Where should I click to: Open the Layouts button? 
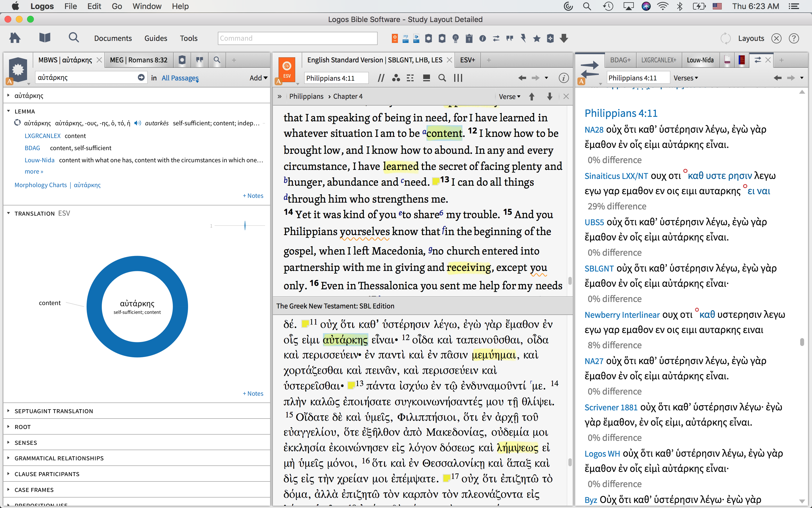(751, 38)
